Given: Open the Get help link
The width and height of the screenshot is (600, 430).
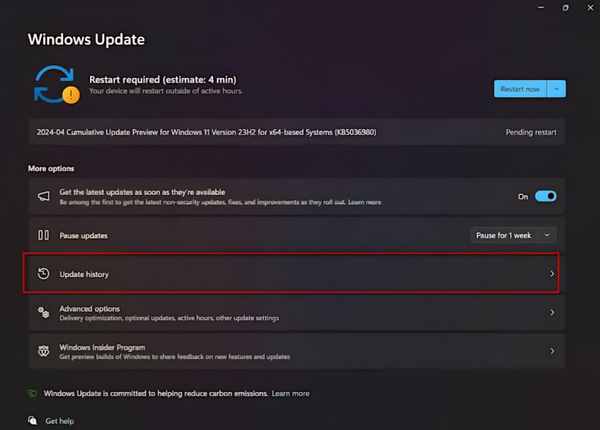Looking at the screenshot, I should 58,421.
